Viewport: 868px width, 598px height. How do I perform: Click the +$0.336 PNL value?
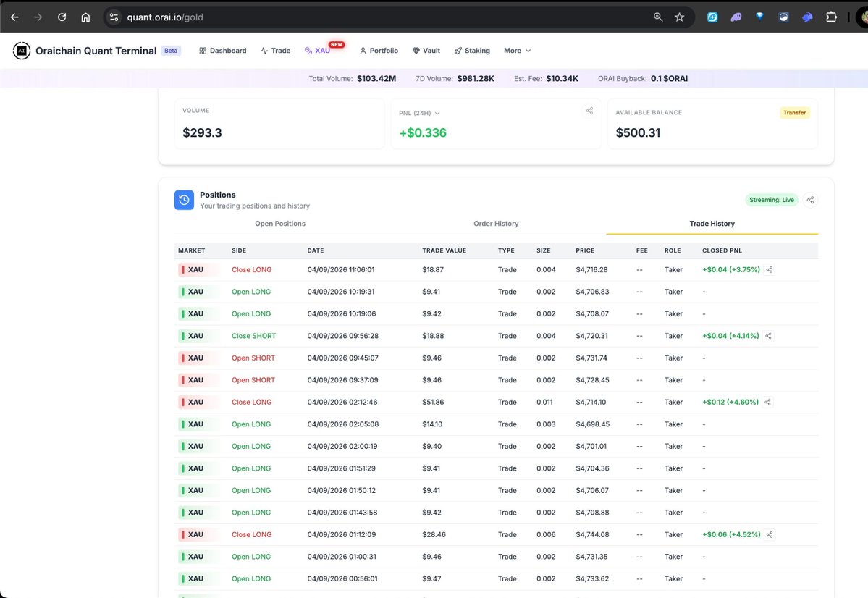422,133
